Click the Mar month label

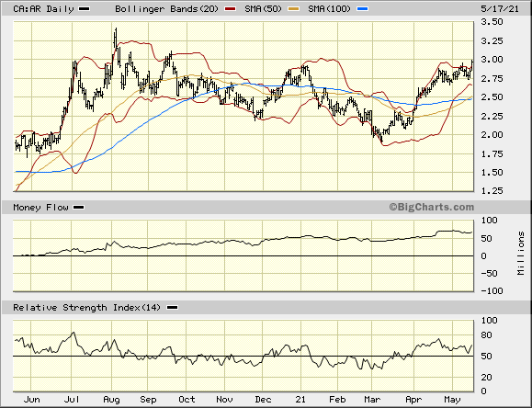pyautogui.click(x=372, y=400)
